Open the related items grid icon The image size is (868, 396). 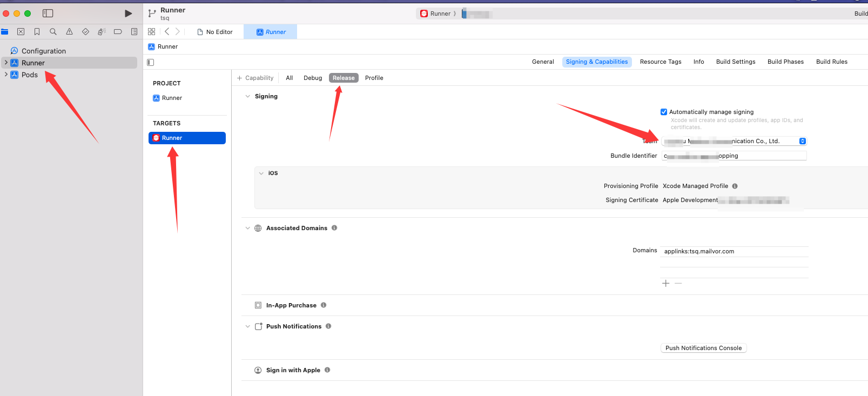(x=151, y=32)
